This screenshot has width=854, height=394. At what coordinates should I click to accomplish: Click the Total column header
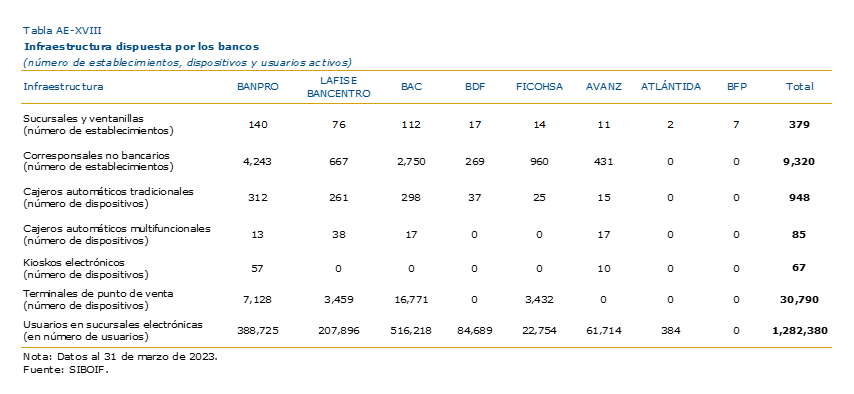[799, 87]
